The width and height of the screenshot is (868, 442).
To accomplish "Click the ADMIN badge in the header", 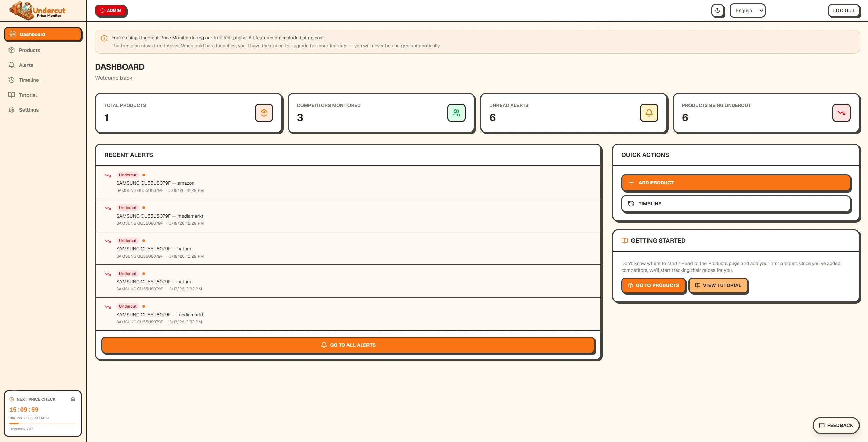I will pyautogui.click(x=111, y=11).
